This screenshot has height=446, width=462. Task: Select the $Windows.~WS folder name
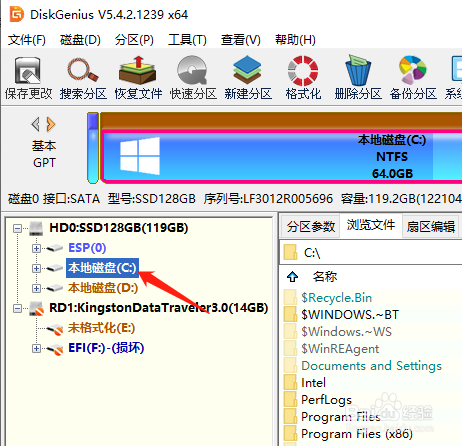point(346,331)
